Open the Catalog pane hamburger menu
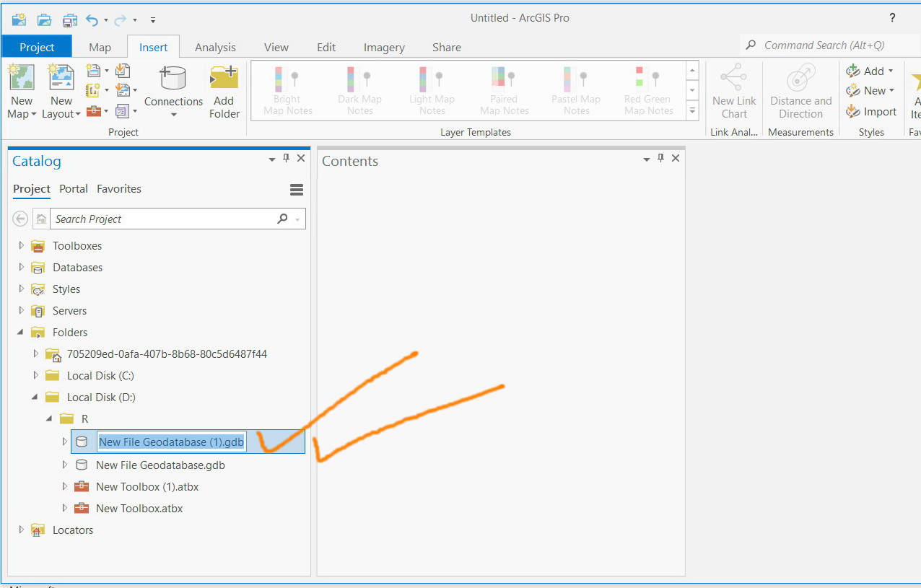 click(296, 190)
